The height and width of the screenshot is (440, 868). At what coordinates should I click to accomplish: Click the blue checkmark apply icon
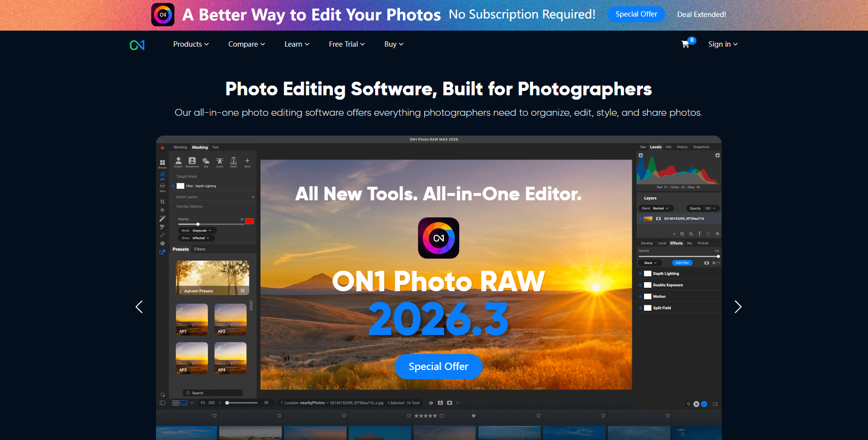click(x=704, y=404)
